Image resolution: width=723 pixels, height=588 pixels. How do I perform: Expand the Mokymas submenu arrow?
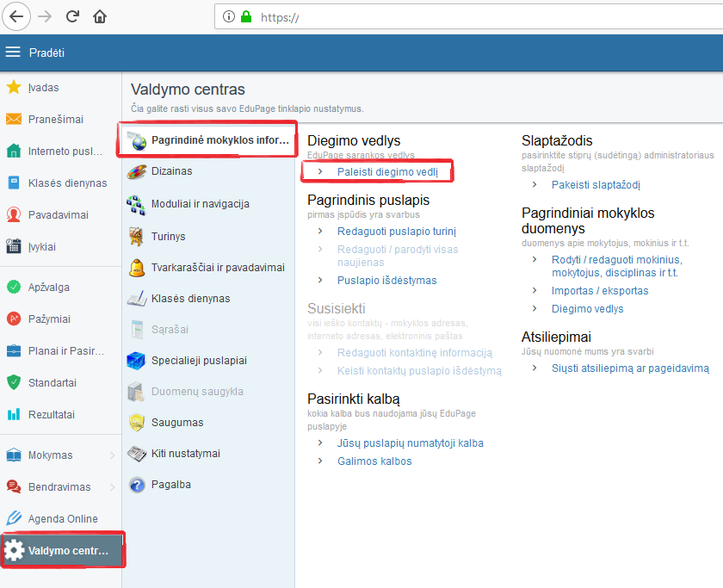click(113, 455)
